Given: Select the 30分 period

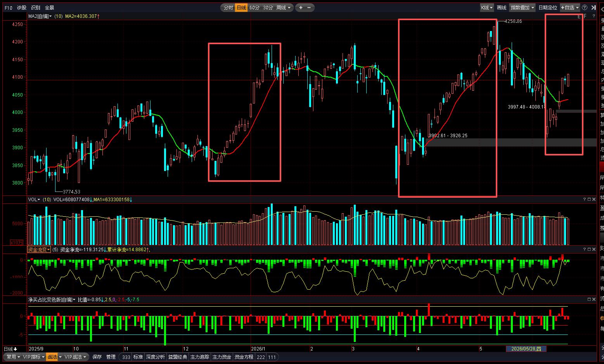Looking at the screenshot, I should [x=268, y=8].
